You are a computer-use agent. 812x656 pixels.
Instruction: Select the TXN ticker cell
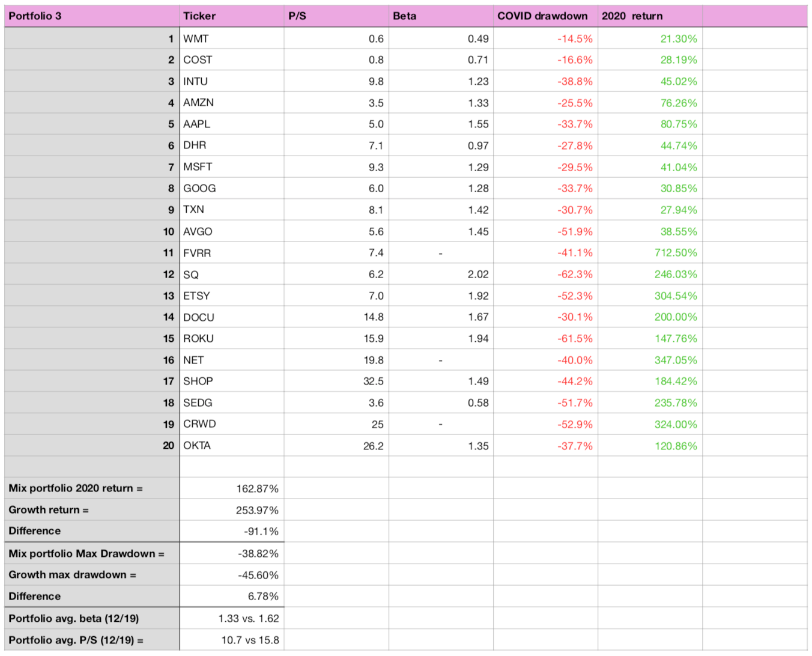[x=231, y=210]
